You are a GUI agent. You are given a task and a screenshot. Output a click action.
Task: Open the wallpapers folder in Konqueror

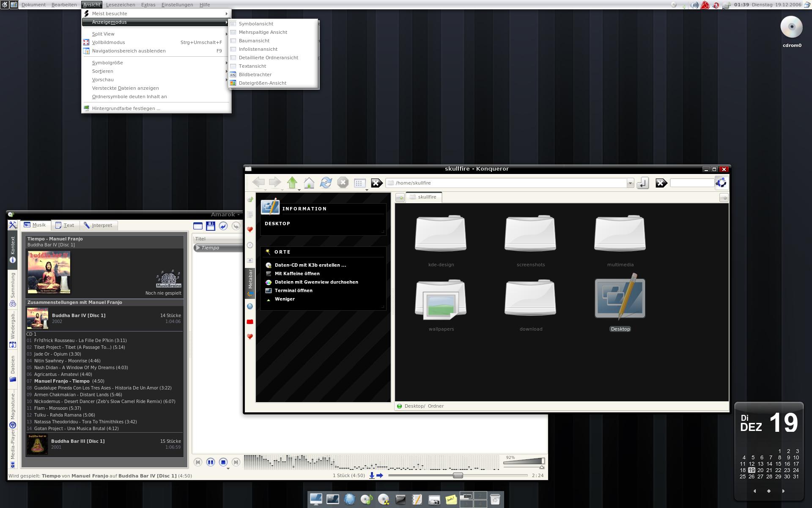(441, 305)
